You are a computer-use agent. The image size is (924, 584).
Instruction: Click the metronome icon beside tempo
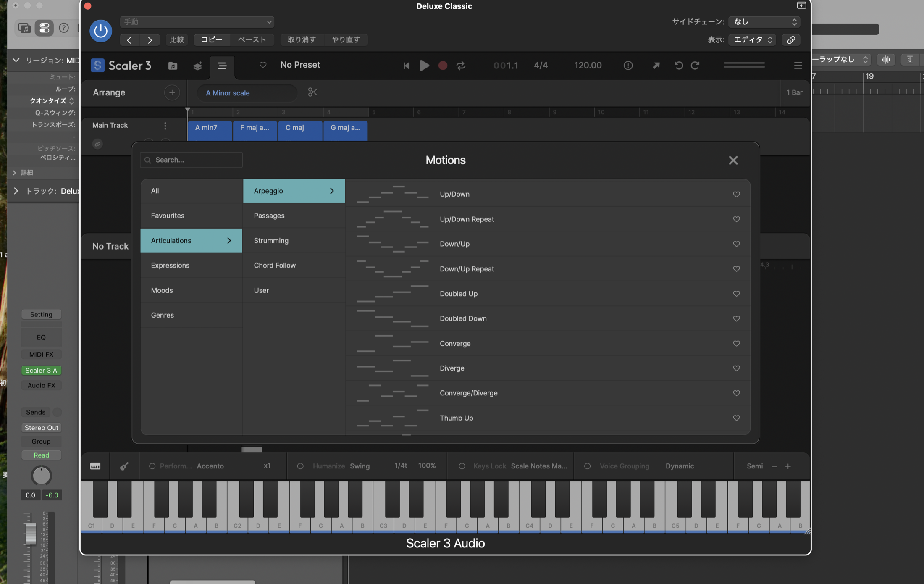(628, 65)
